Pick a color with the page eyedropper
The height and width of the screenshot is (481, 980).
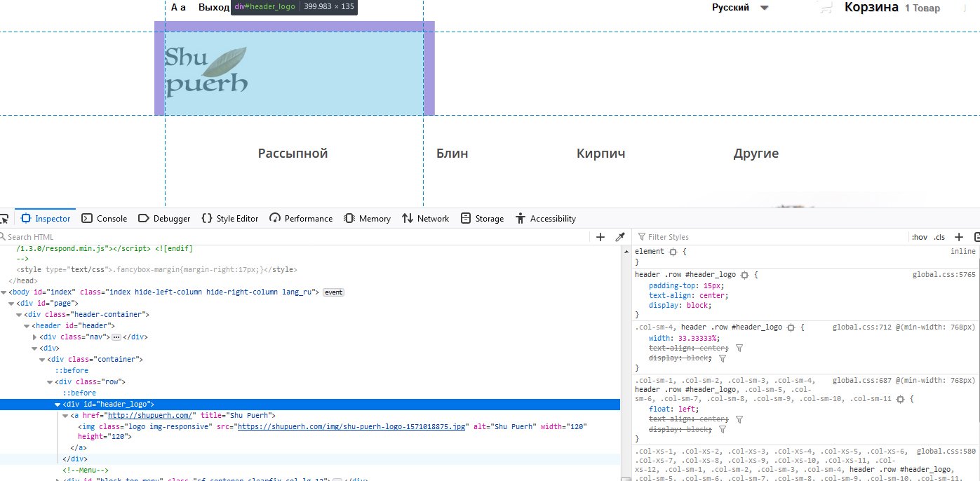(620, 237)
